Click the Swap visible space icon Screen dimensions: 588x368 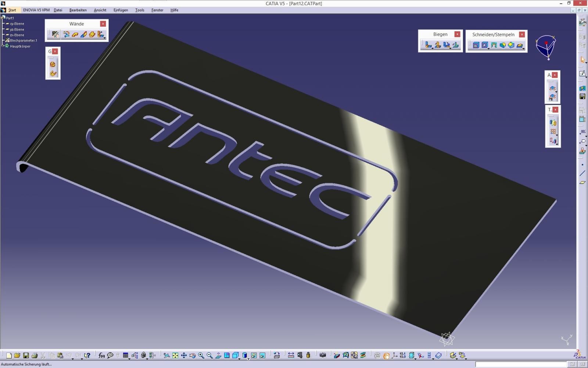coord(262,355)
